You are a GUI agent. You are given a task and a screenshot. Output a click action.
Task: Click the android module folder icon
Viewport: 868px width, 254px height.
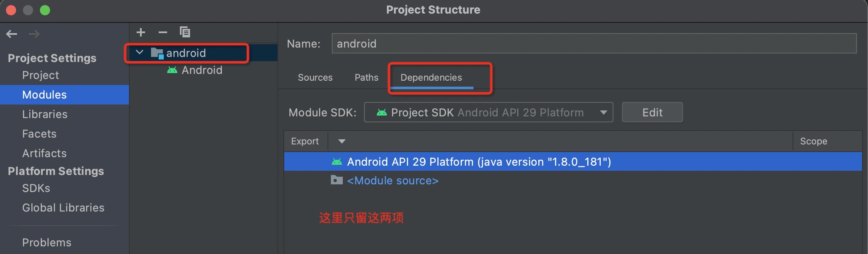point(157,53)
